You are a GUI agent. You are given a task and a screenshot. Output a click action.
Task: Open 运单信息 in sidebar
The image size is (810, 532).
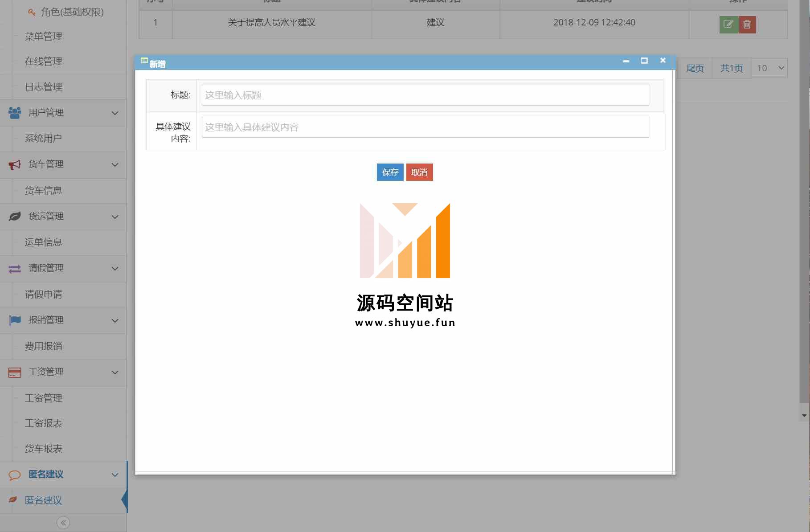[43, 242]
